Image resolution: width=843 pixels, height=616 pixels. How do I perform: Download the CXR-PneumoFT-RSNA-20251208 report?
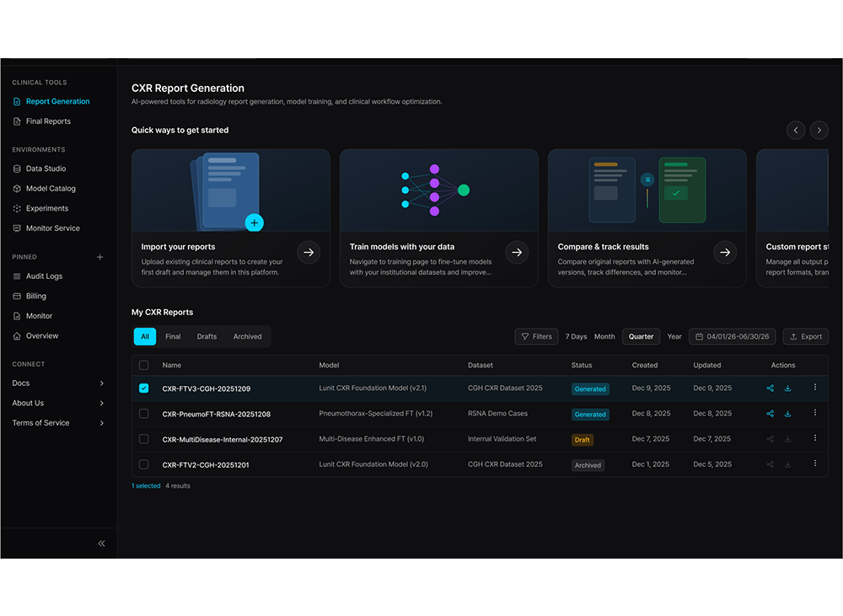click(x=788, y=414)
